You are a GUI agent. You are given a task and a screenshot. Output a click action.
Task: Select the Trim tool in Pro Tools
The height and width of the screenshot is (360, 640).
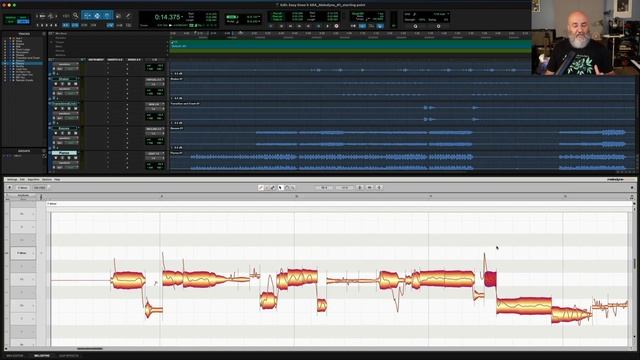pos(87,16)
